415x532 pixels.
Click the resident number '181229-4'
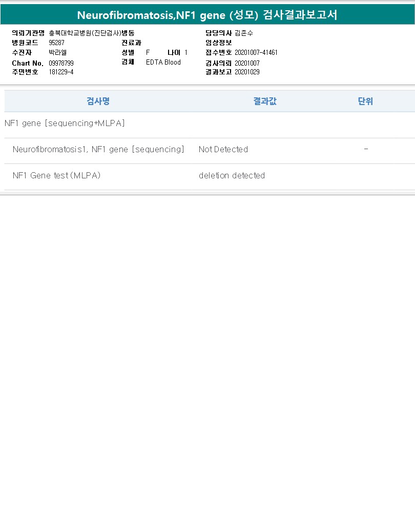pyautogui.click(x=61, y=72)
